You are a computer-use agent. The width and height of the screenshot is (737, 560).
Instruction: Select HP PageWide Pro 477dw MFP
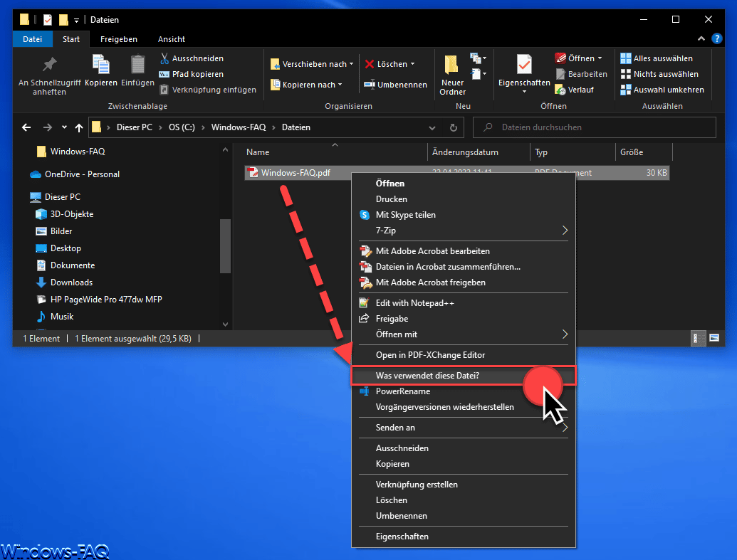tap(99, 300)
